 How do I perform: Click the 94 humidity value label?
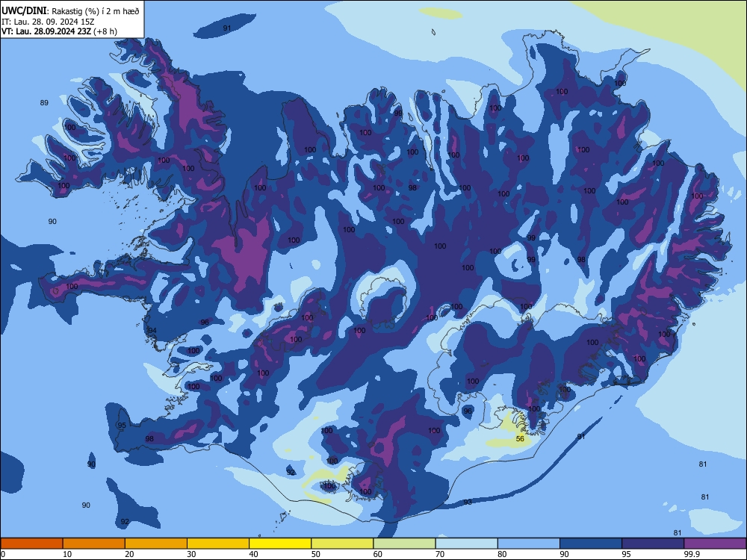(152, 331)
